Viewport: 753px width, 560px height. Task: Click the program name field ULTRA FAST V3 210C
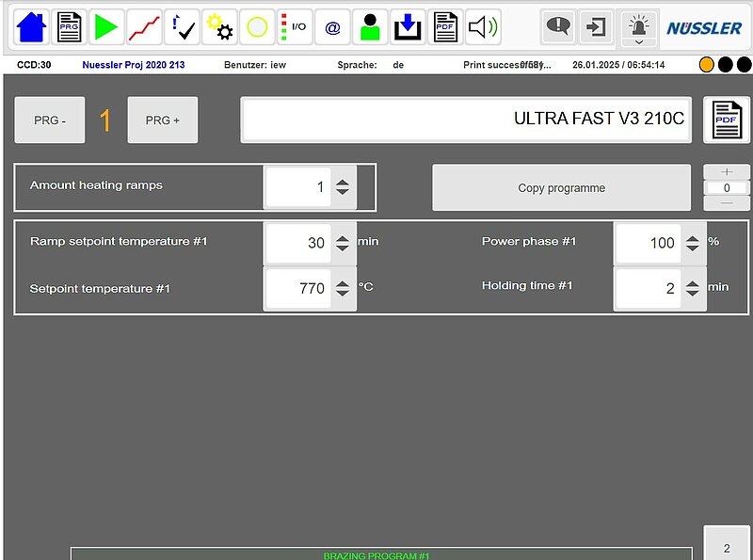pos(466,120)
